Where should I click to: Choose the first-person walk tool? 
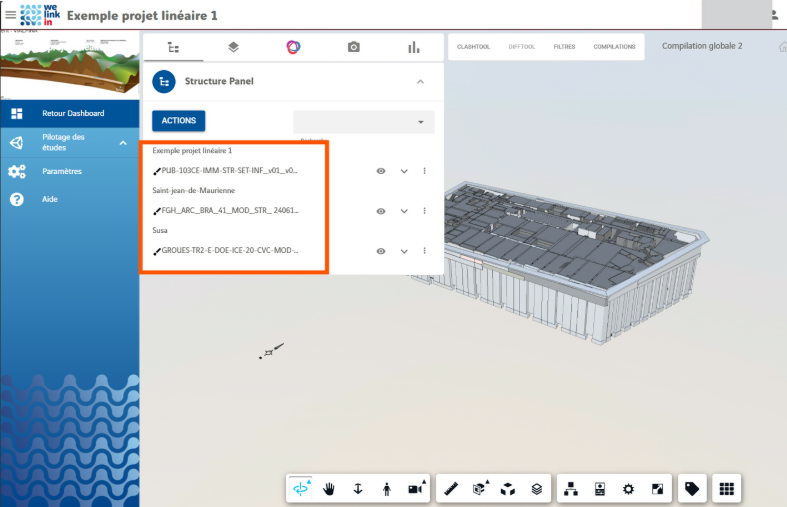point(386,489)
